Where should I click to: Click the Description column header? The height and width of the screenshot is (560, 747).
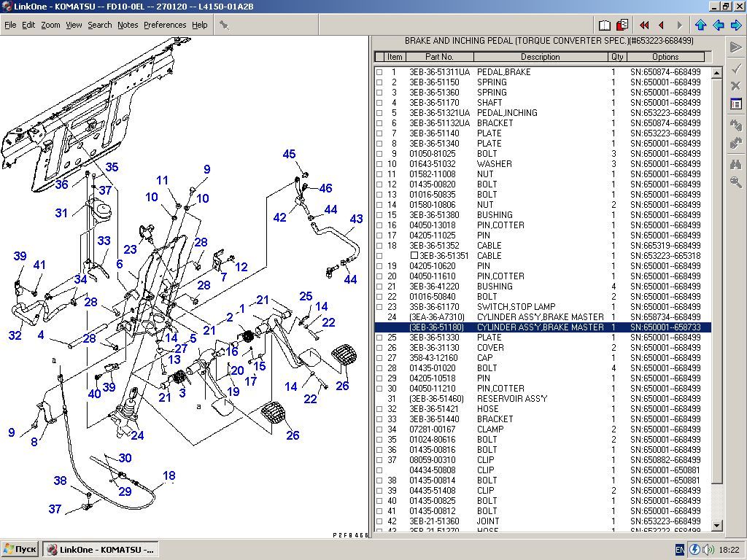541,57
